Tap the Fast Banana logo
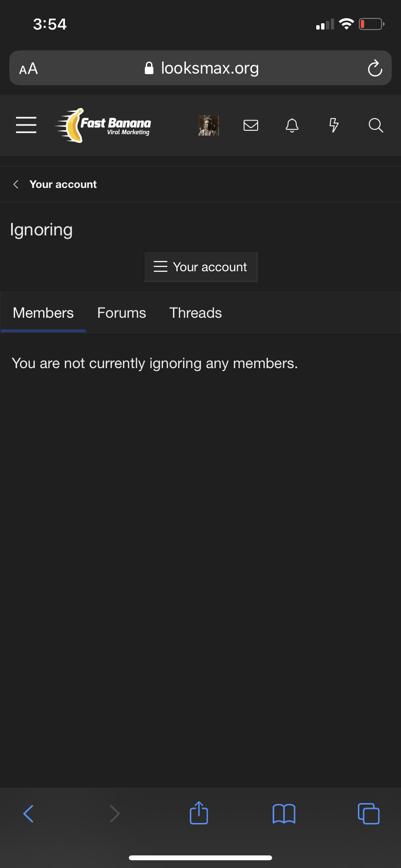Image resolution: width=401 pixels, height=868 pixels. tap(103, 125)
